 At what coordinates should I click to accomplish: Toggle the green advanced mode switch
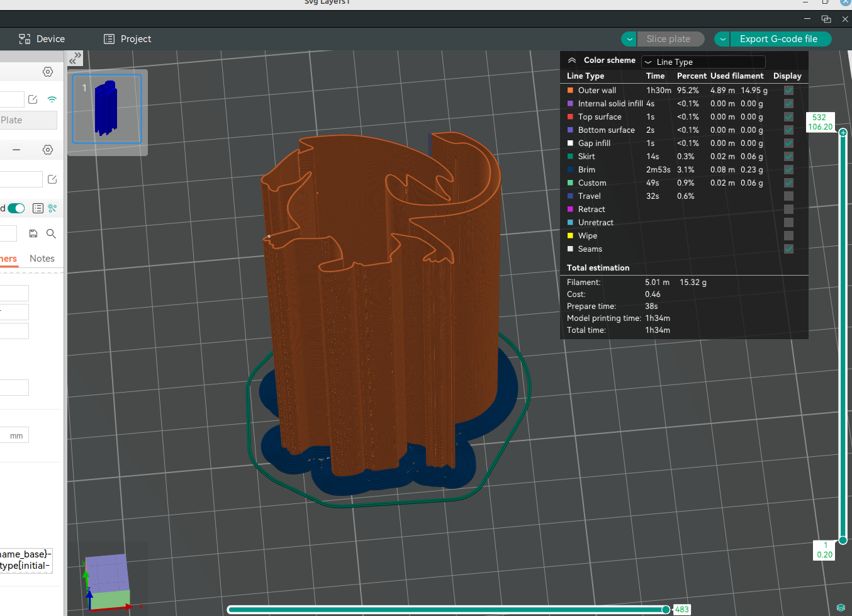[16, 208]
